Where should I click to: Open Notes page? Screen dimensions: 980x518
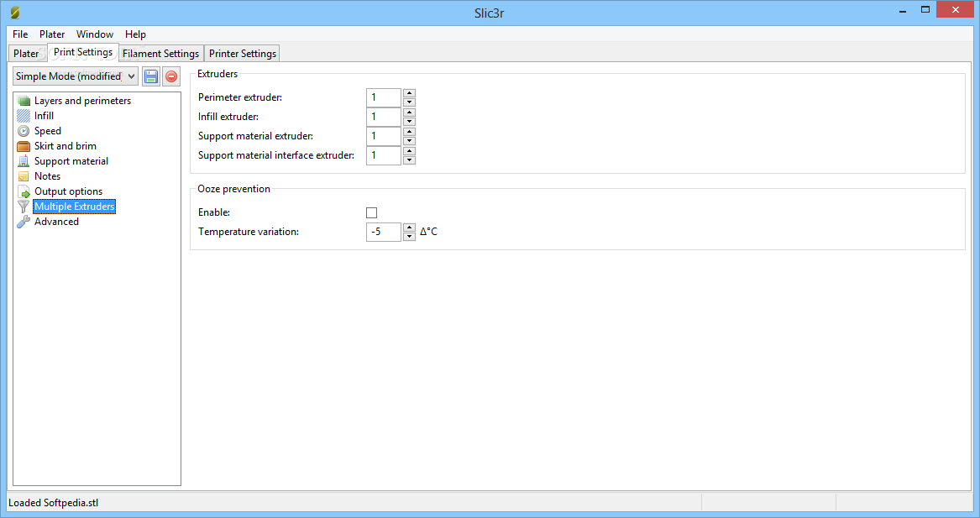click(48, 176)
